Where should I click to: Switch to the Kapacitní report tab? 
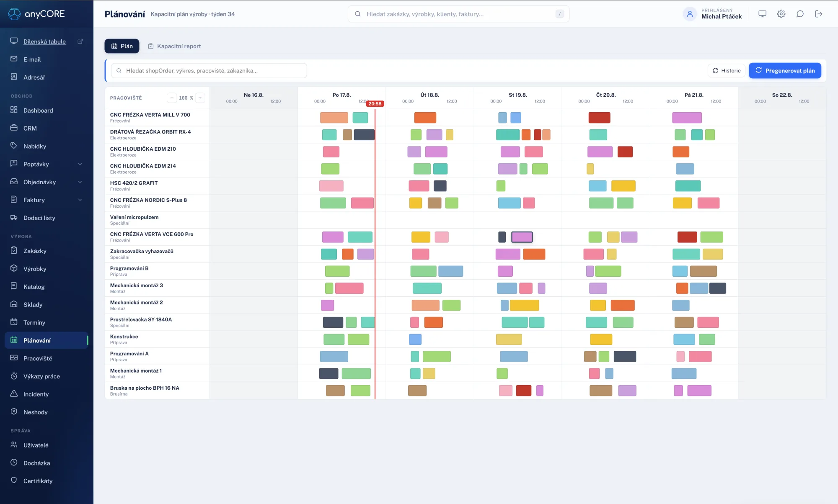tap(174, 46)
